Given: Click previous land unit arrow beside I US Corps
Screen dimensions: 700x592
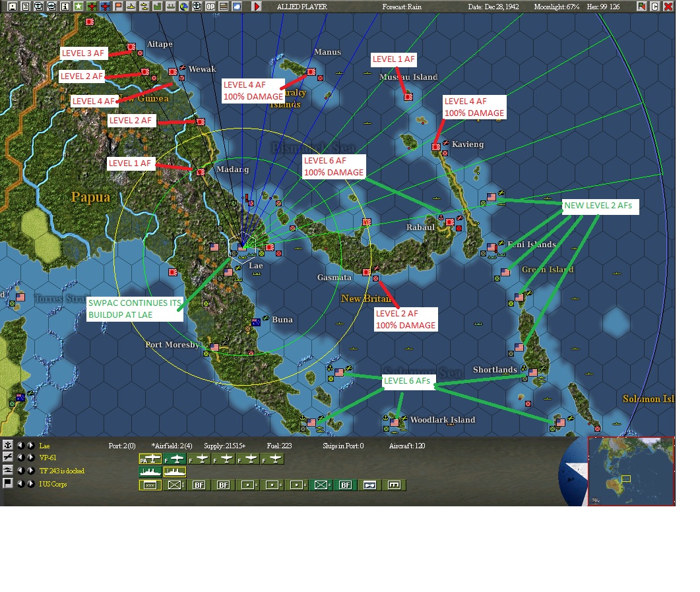Looking at the screenshot, I should 20,484.
